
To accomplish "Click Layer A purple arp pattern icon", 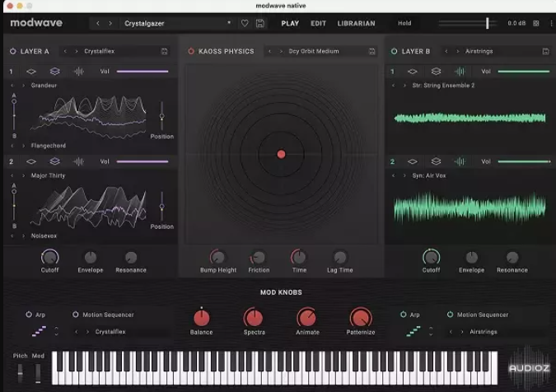I will (x=39, y=331).
